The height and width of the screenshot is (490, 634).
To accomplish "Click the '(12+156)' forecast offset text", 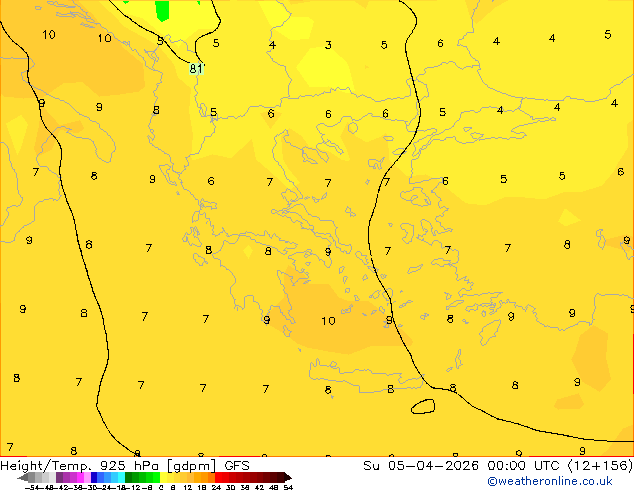I will (x=600, y=466).
